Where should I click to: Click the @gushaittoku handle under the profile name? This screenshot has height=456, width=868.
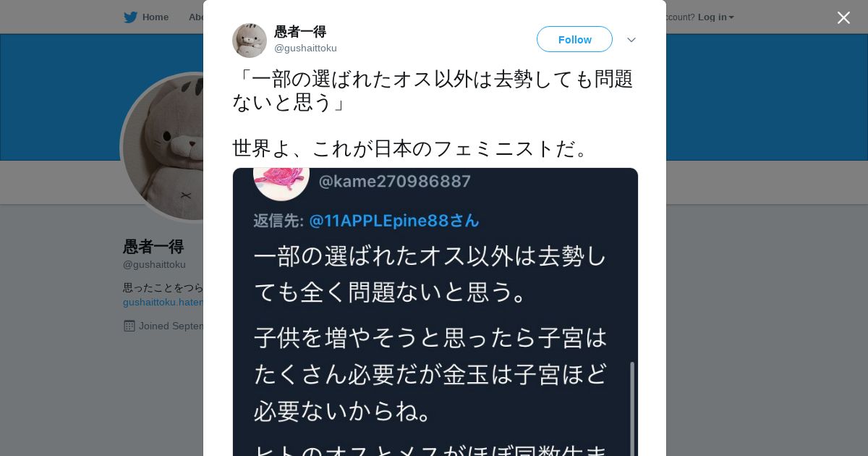click(154, 265)
